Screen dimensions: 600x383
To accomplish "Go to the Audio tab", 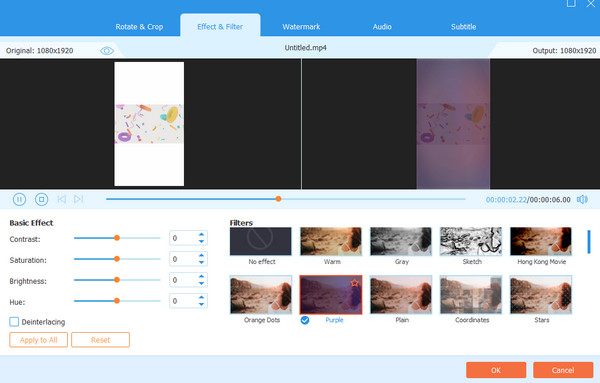I will [382, 27].
